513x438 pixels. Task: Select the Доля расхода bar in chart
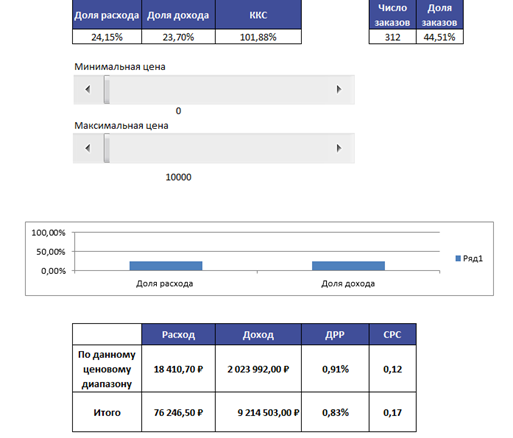coord(166,266)
